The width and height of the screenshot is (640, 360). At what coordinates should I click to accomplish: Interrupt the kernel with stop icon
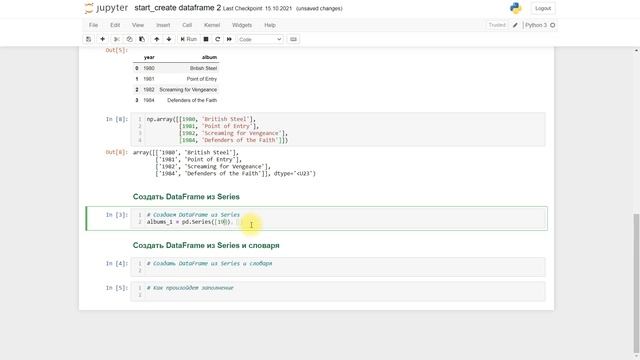(206, 39)
